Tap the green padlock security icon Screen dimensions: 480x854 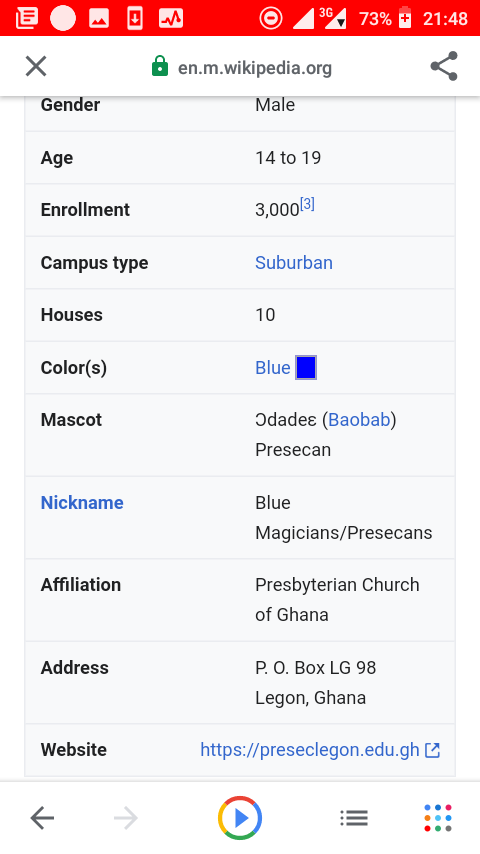click(x=160, y=66)
